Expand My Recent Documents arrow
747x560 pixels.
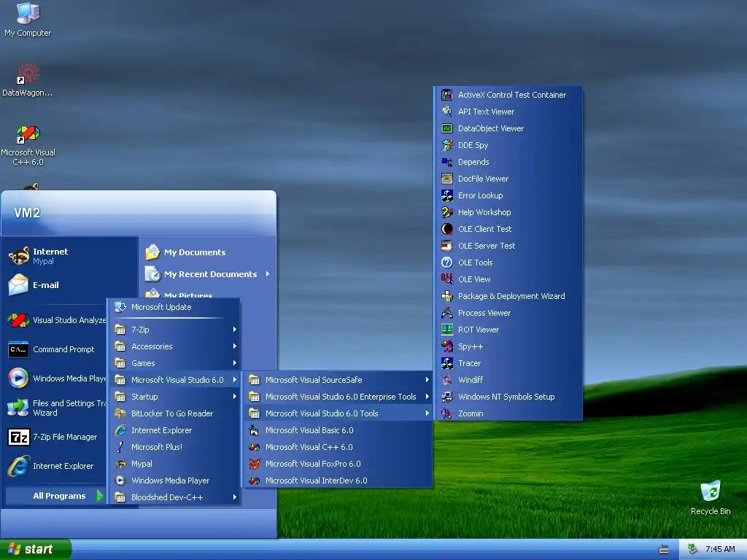point(268,274)
